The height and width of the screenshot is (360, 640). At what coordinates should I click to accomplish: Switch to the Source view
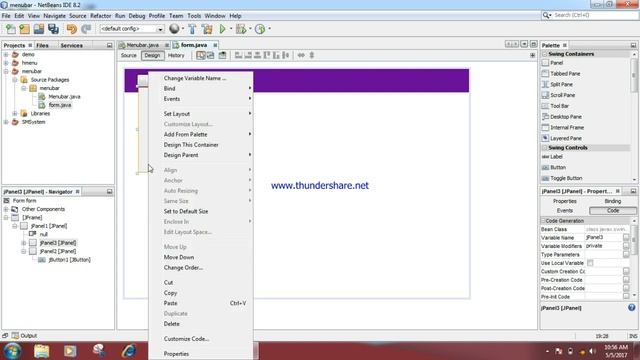[129, 56]
